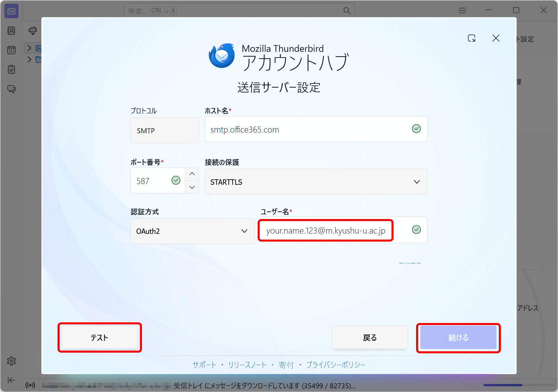Click the inbox download status message
This screenshot has width=558, height=392.
point(264,386)
